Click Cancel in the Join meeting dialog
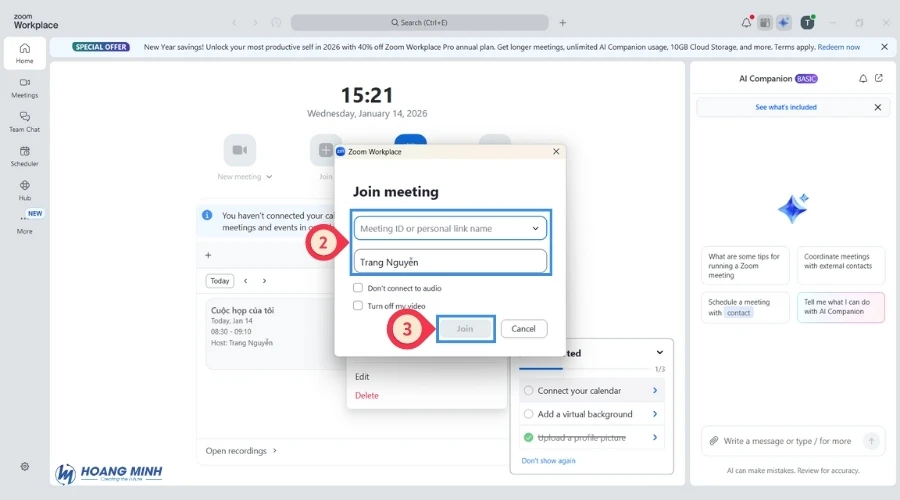 tap(523, 329)
